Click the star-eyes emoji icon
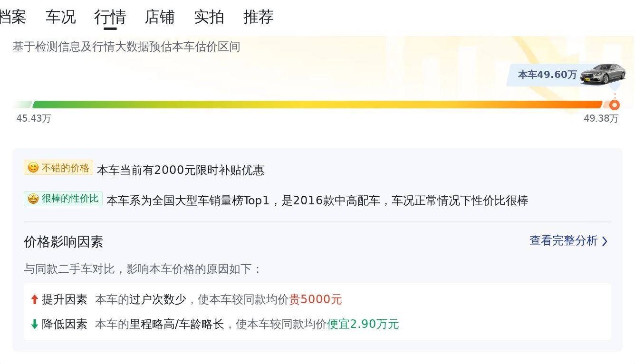 (33, 199)
